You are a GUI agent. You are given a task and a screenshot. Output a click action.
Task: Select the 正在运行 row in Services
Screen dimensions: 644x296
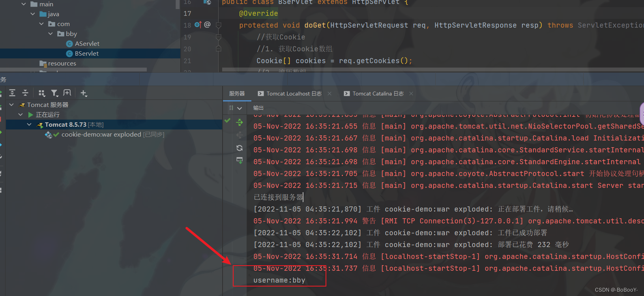pos(114,115)
